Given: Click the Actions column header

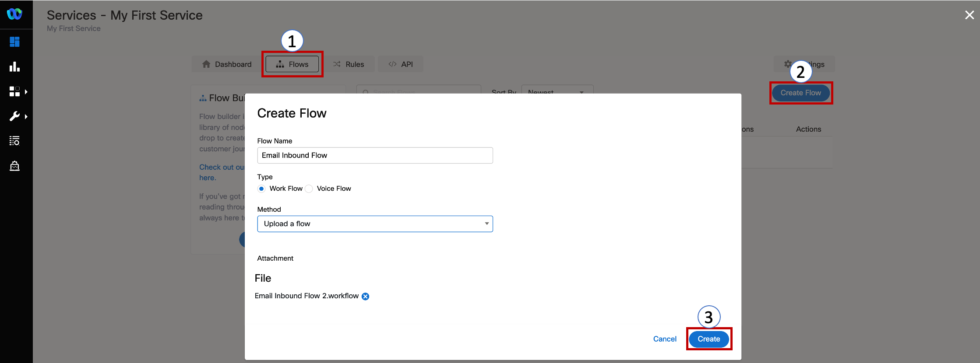Looking at the screenshot, I should 808,129.
